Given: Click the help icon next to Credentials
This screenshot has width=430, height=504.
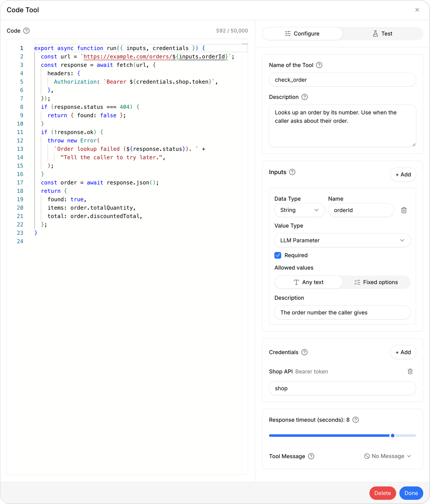Looking at the screenshot, I should 304,352.
